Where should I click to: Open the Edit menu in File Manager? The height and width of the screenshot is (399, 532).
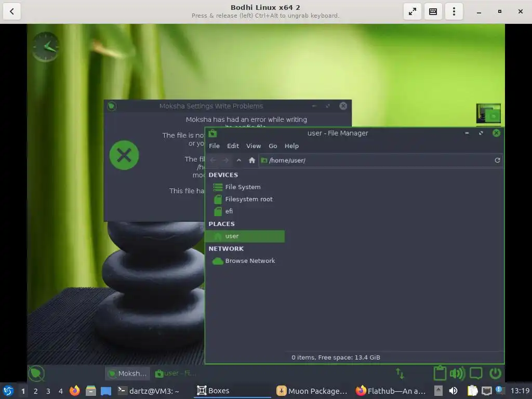pos(233,146)
